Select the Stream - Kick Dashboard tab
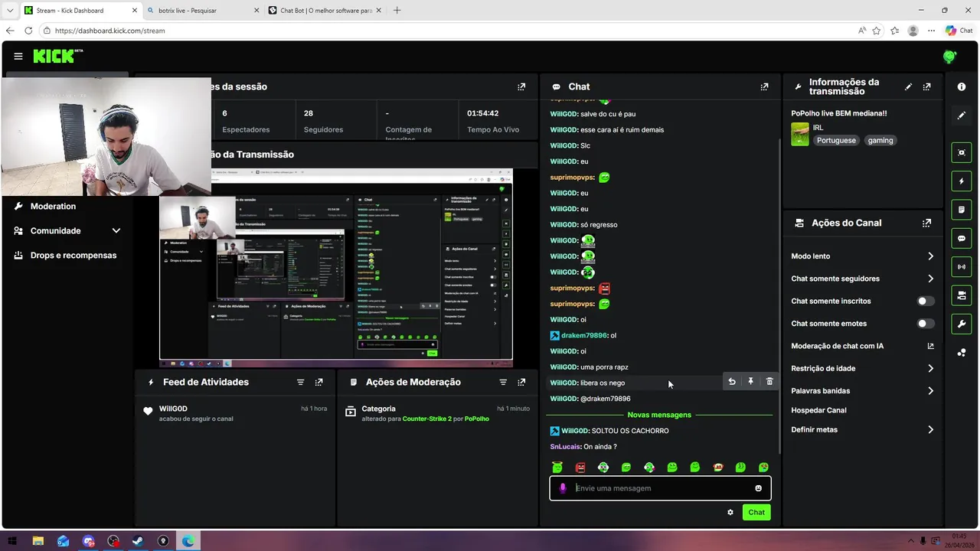This screenshot has height=551, width=980. pos(80,11)
